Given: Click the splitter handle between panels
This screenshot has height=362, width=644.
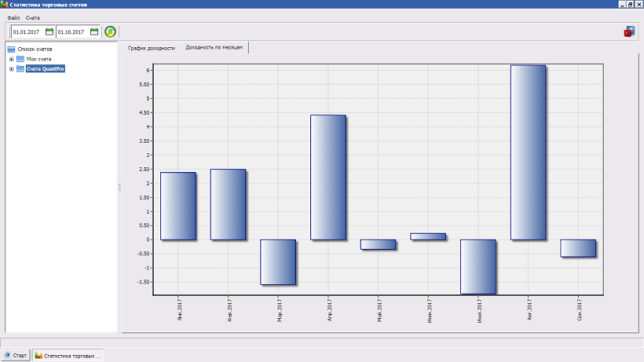Looking at the screenshot, I should 119,187.
